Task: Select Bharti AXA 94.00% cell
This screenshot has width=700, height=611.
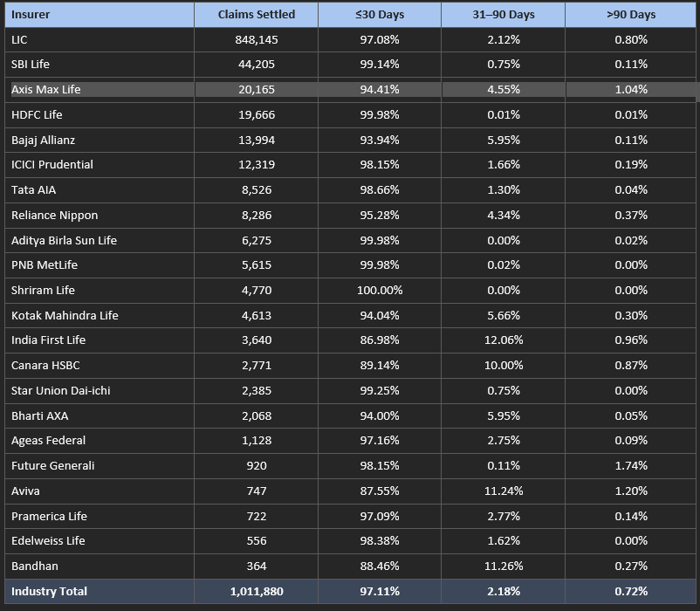Action: pyautogui.click(x=380, y=416)
